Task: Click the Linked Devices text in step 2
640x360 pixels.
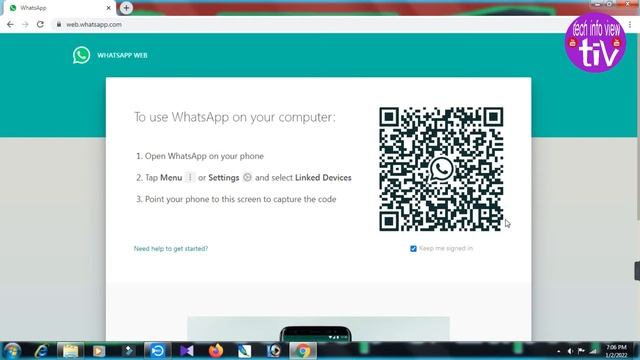Action: (x=323, y=178)
